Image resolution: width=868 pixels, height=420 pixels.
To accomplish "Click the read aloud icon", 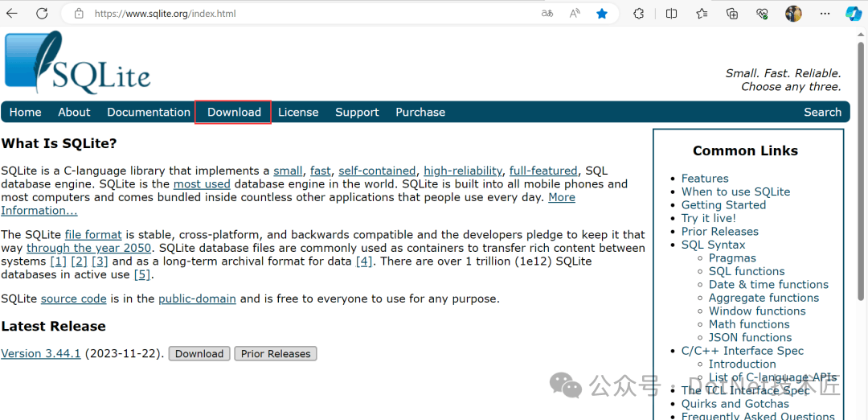I will click(575, 14).
